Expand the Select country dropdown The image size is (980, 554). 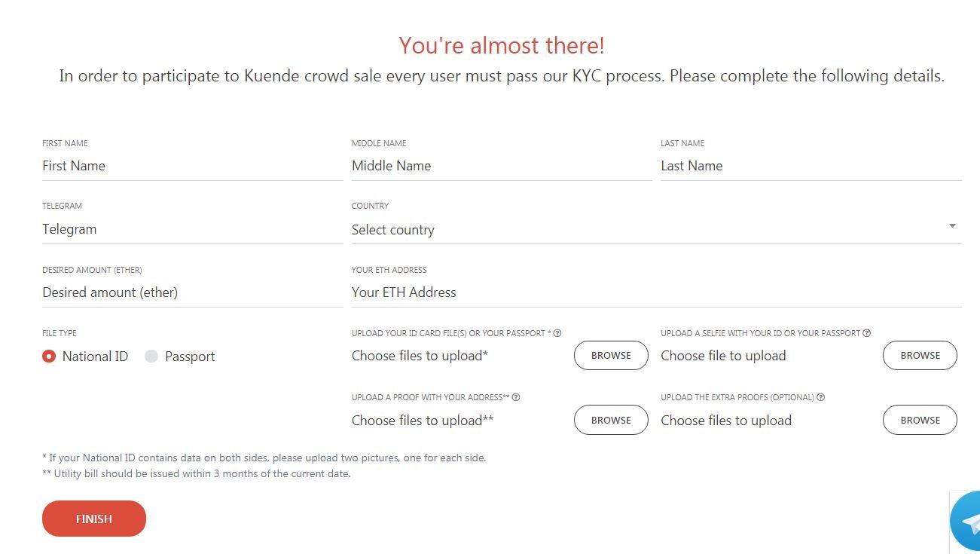657,230
